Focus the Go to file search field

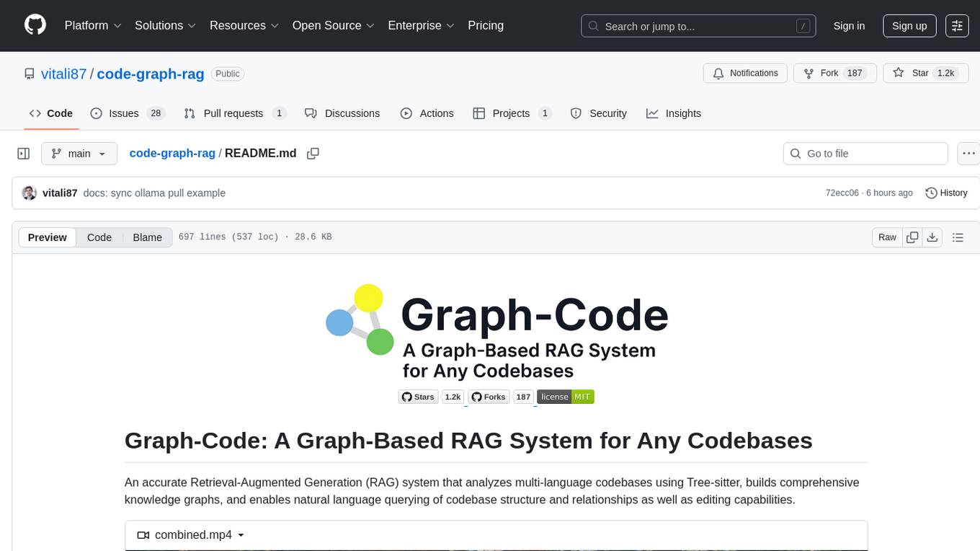coord(865,154)
